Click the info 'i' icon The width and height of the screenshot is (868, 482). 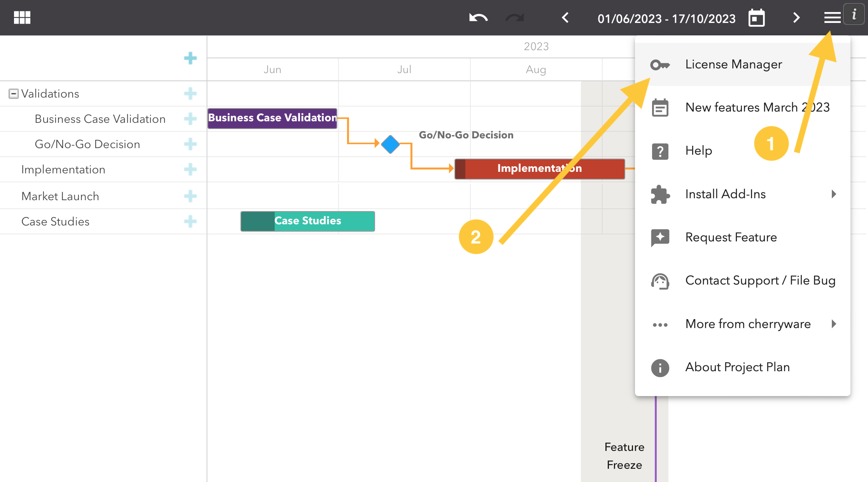(854, 15)
